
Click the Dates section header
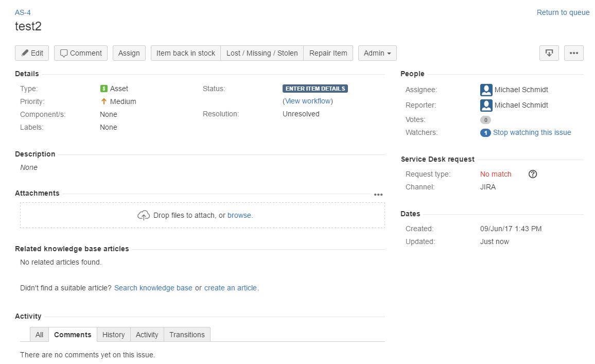click(410, 214)
